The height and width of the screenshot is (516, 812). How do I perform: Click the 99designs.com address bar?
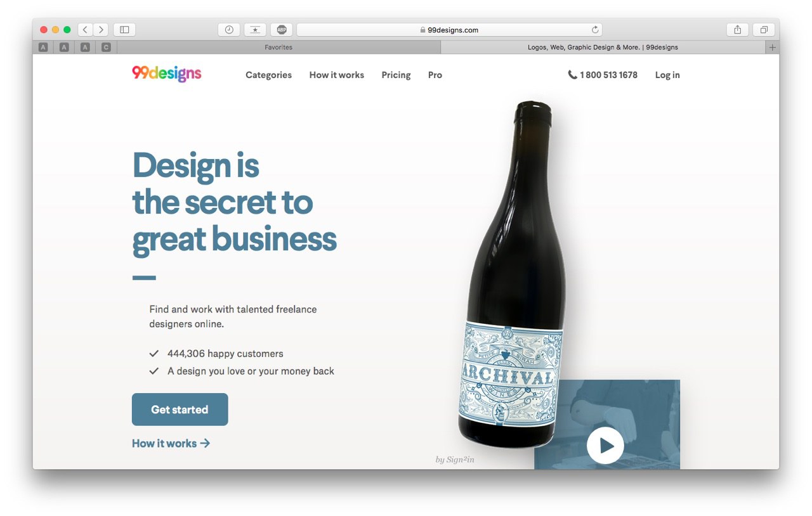tap(449, 30)
